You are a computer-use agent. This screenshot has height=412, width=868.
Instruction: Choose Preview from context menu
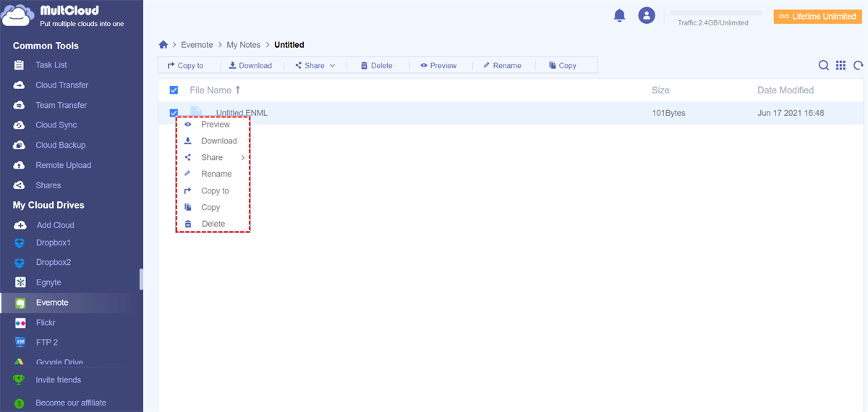pos(214,125)
